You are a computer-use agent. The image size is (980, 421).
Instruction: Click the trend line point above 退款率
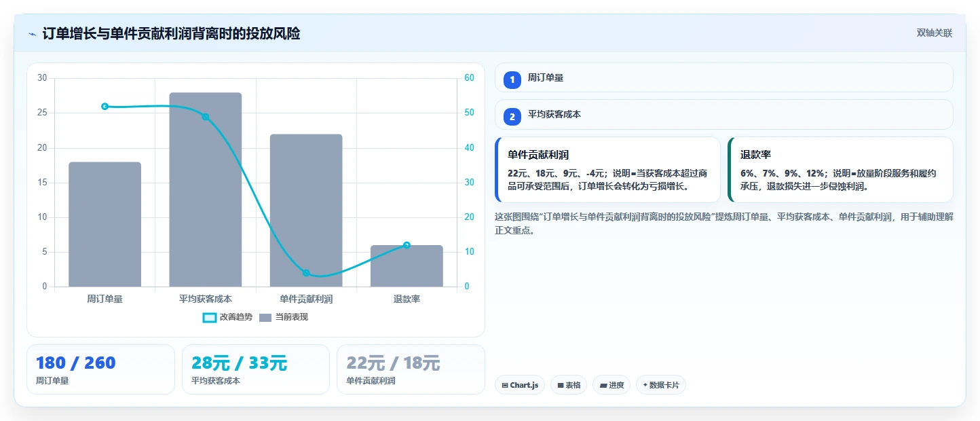tap(407, 245)
